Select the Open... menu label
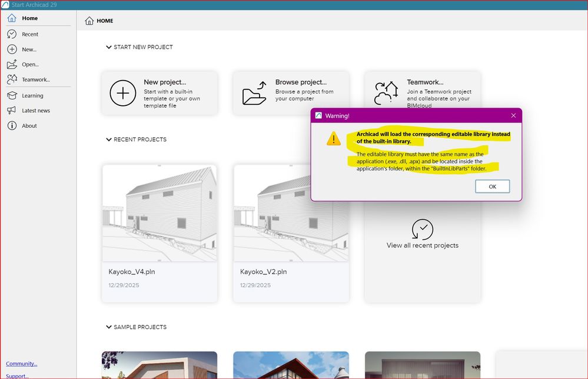The height and width of the screenshot is (379, 588). [x=30, y=64]
